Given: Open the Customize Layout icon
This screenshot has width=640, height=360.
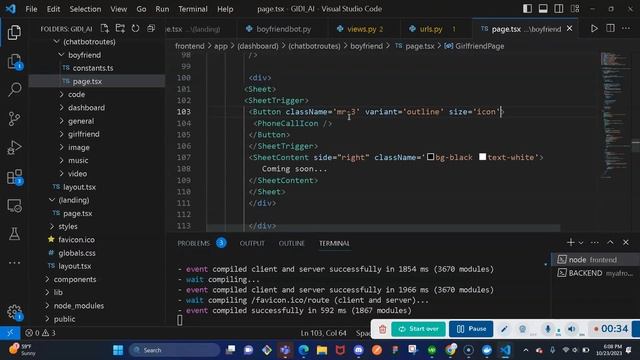Looking at the screenshot, I should click(x=575, y=9).
